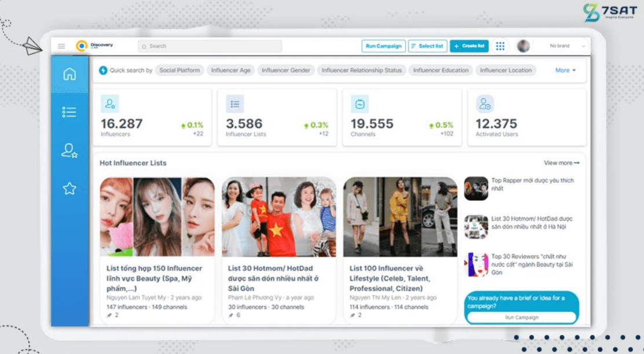Filter by Social Platform
Viewport: 644px width, 354px height.
click(180, 70)
